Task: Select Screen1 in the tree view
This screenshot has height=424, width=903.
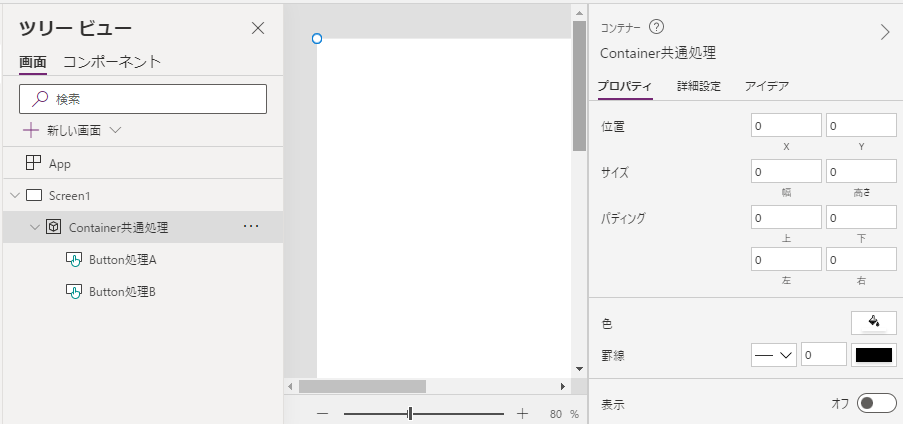Action: 143,195
